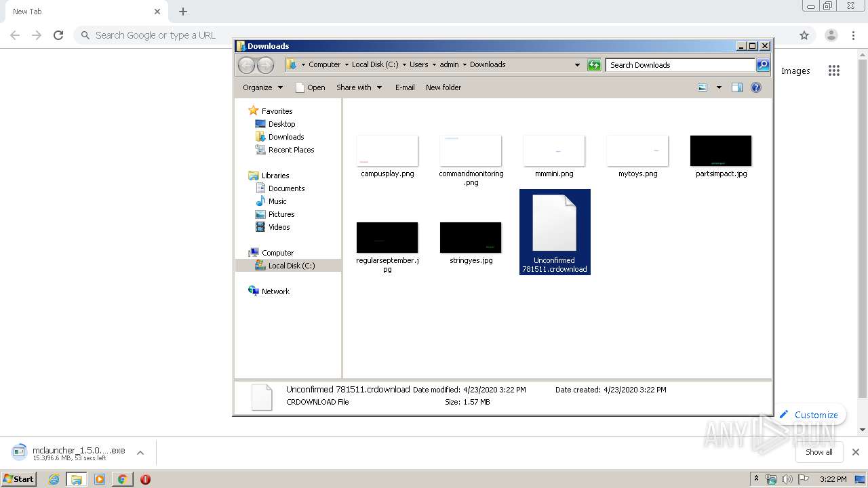Click the search magnifier icon in Explorer
868x488 pixels.
click(763, 65)
